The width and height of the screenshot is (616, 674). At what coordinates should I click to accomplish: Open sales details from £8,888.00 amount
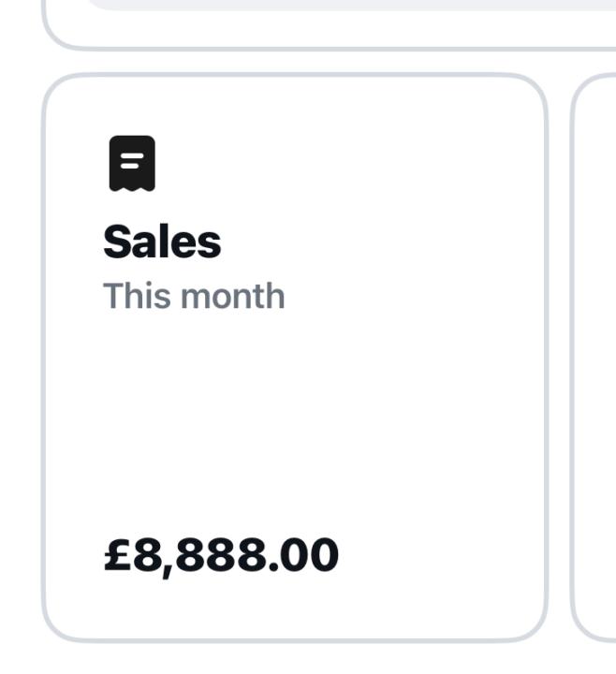[221, 555]
